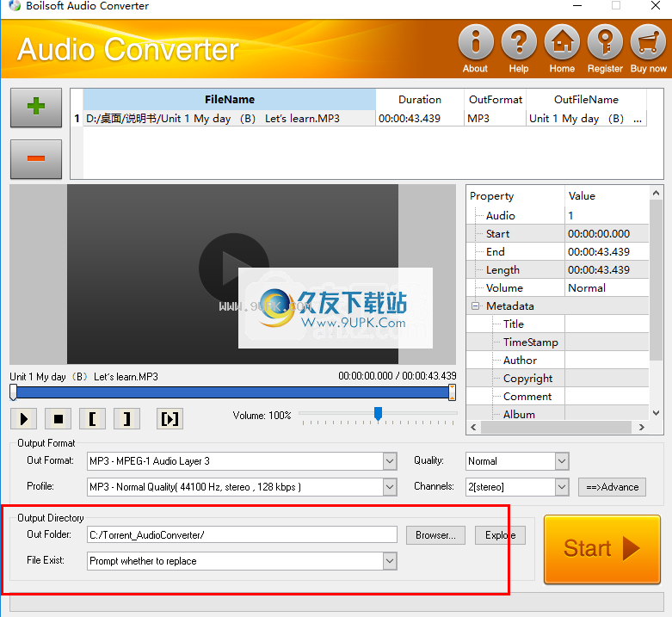
Task: Click the playback position seek bar
Action: click(232, 393)
